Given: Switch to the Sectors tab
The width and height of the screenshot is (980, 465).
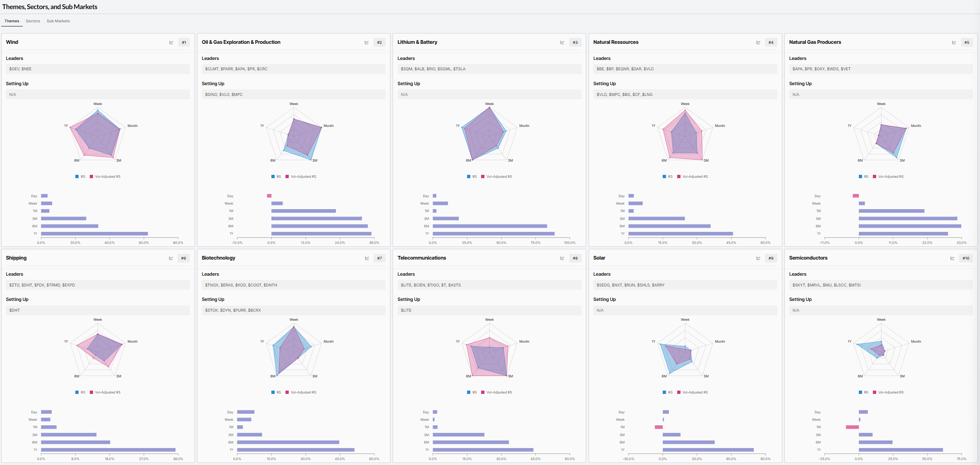Looking at the screenshot, I should pos(33,21).
